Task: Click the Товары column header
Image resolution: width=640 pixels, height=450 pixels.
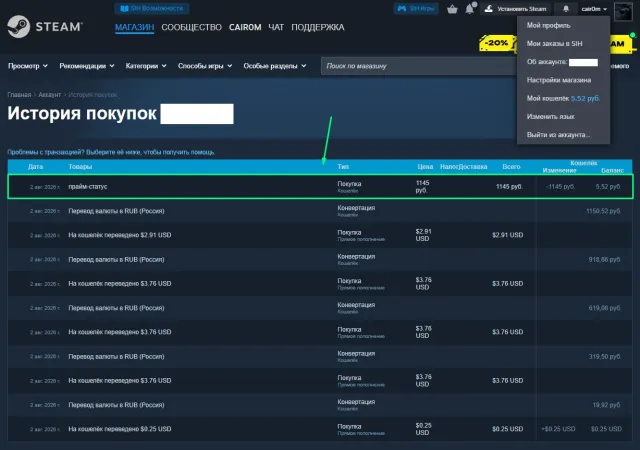Action: pos(80,167)
